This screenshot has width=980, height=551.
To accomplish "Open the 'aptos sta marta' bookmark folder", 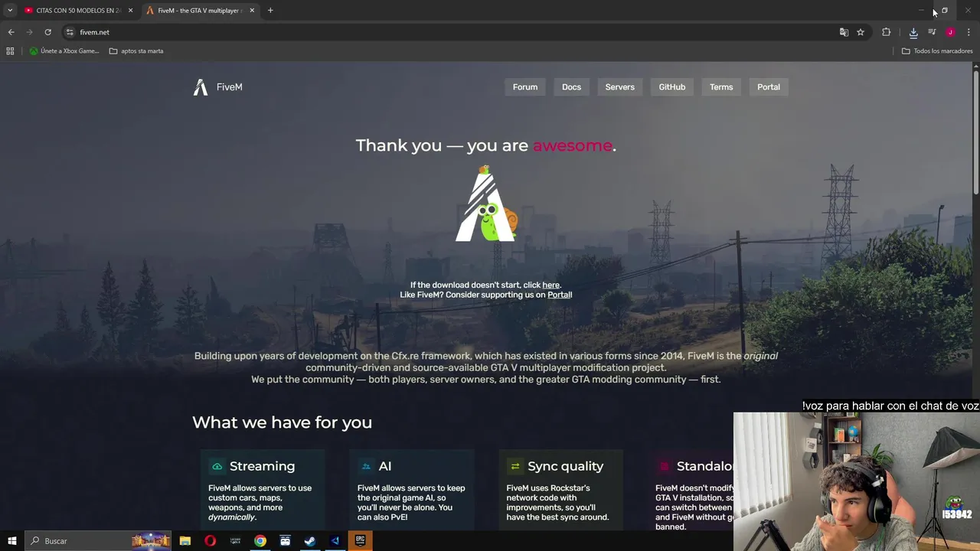I will 136,51.
